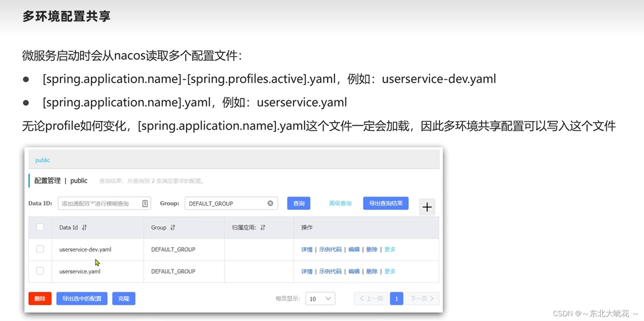The image size is (644, 321).
Task: Tick the select-all checkbox in the table header
Action: (x=40, y=227)
